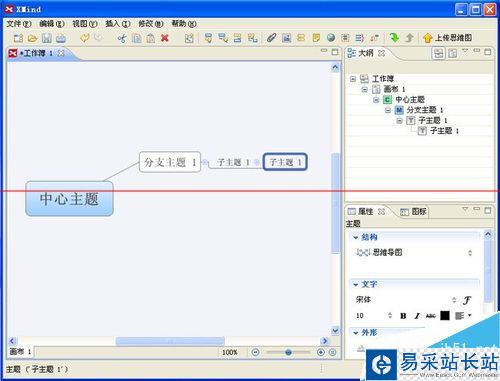Click the black text color swatch

tap(445, 315)
